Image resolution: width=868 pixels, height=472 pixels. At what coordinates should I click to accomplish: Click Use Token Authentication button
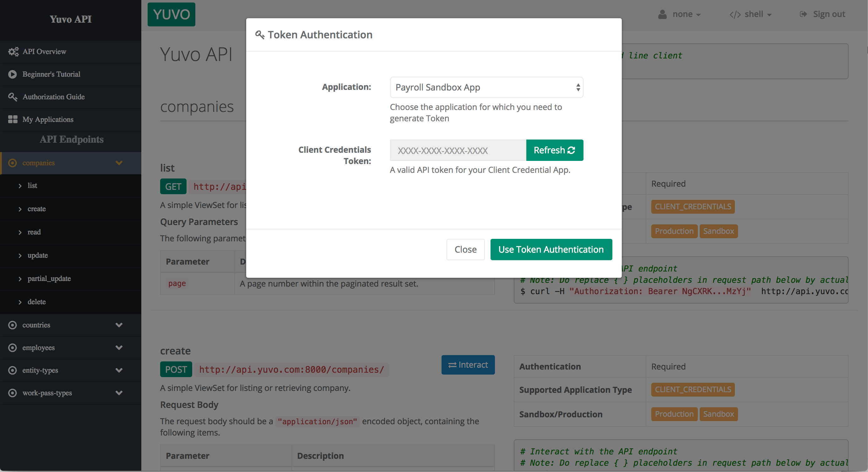click(x=551, y=249)
